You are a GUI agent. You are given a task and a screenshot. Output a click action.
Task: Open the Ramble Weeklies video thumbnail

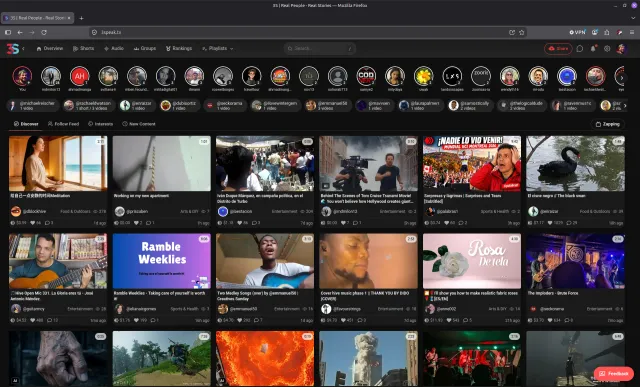point(162,261)
